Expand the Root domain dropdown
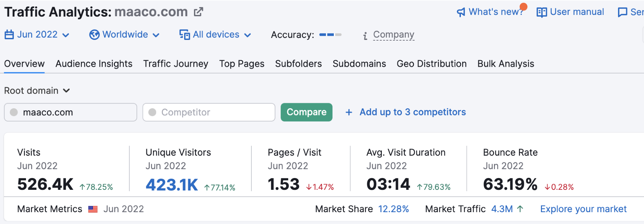 click(x=67, y=91)
